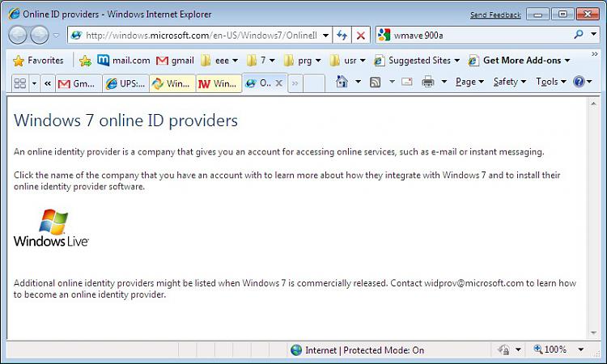Click the Internet Protected Mode status

coord(364,350)
